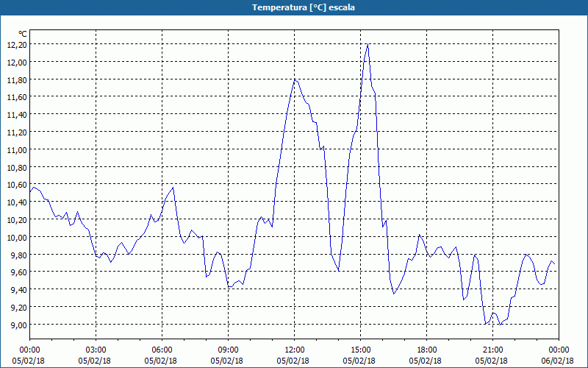Screen dimensions: 588x368
Task: Click the 12,20 y-axis label
Action: pos(17,45)
